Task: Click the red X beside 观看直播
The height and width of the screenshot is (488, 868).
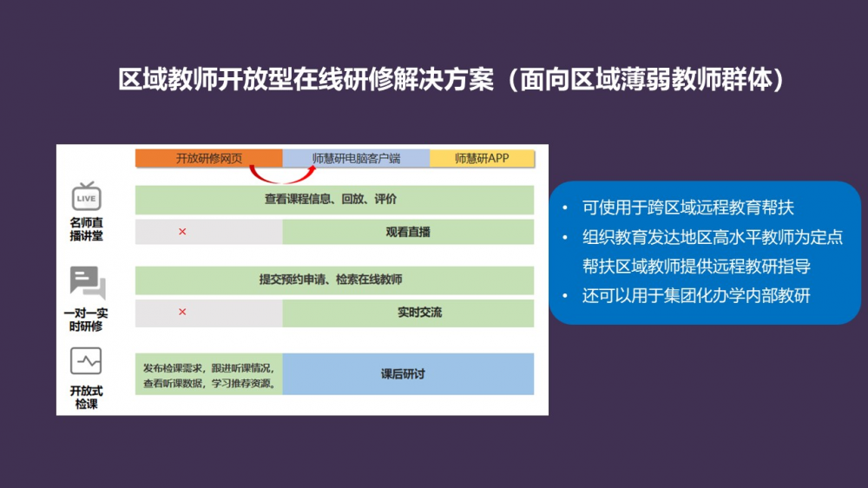Action: [x=182, y=232]
